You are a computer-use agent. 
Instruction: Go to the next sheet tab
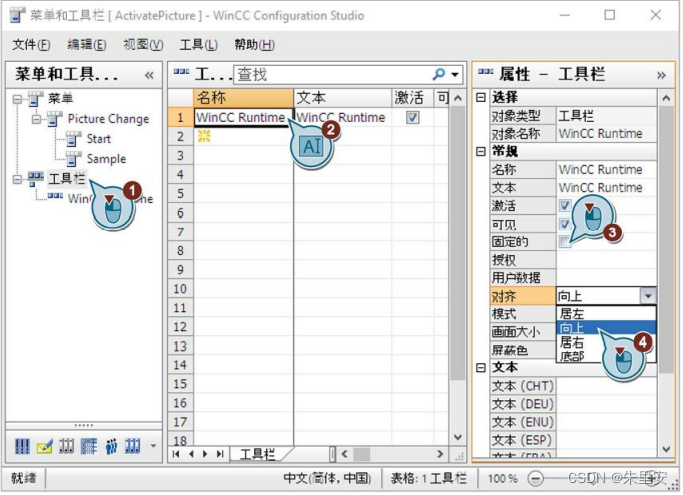205,454
